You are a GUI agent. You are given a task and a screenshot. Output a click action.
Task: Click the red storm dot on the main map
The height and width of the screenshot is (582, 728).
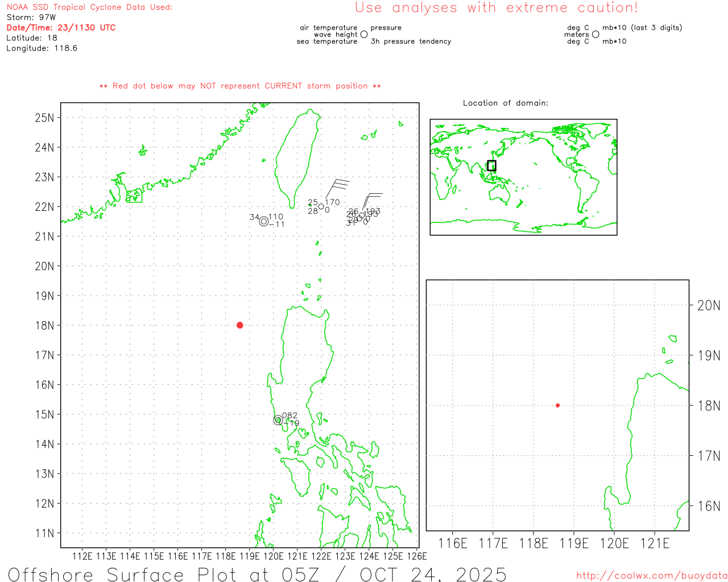239,325
